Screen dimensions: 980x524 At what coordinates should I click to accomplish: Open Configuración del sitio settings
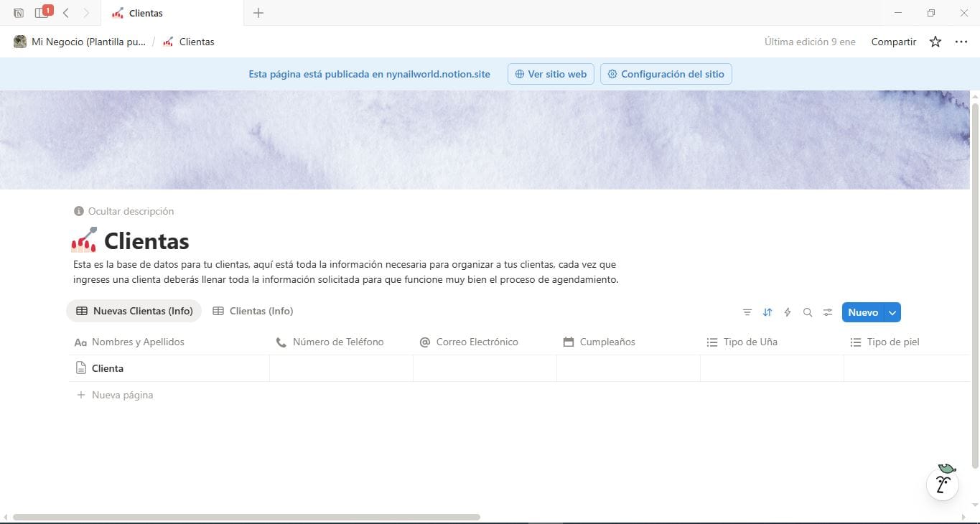point(666,74)
